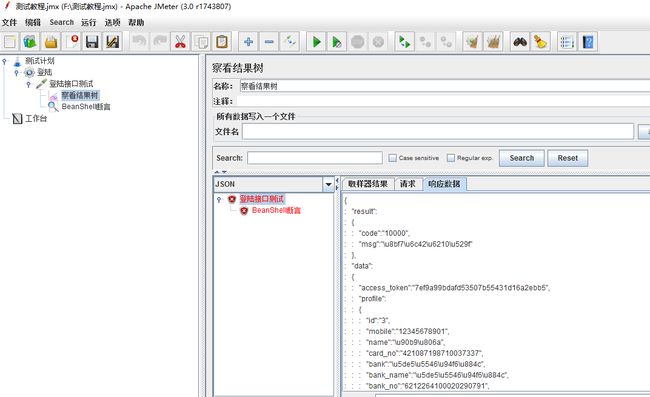Click the Cut scissors icon
The height and width of the screenshot is (397, 650).
(180, 42)
